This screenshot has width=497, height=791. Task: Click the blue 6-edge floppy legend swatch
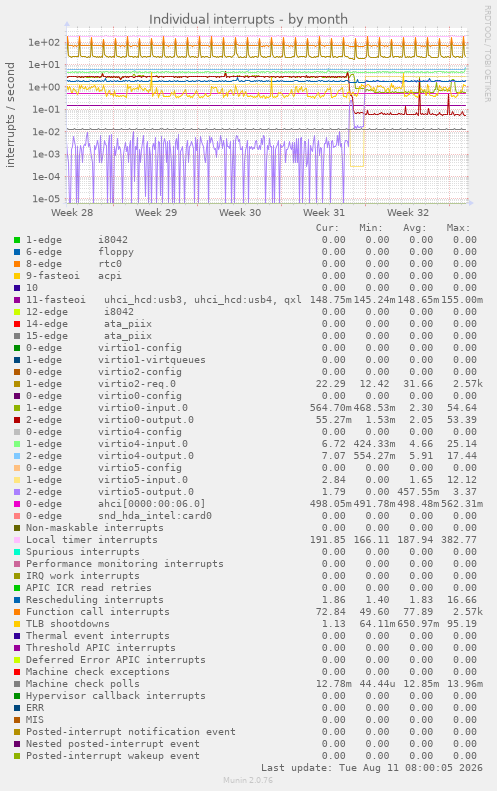[17, 252]
